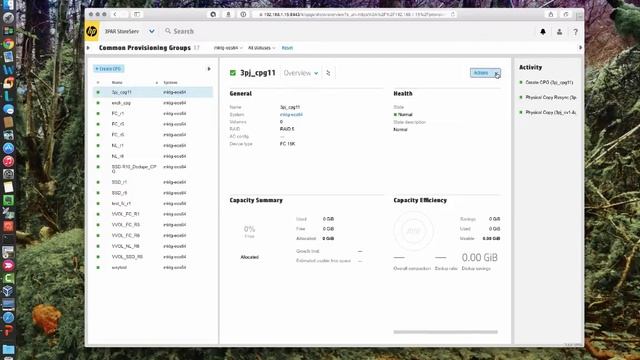The height and width of the screenshot is (360, 640).
Task: Click the site info icon beside address bar
Action: 243,14
